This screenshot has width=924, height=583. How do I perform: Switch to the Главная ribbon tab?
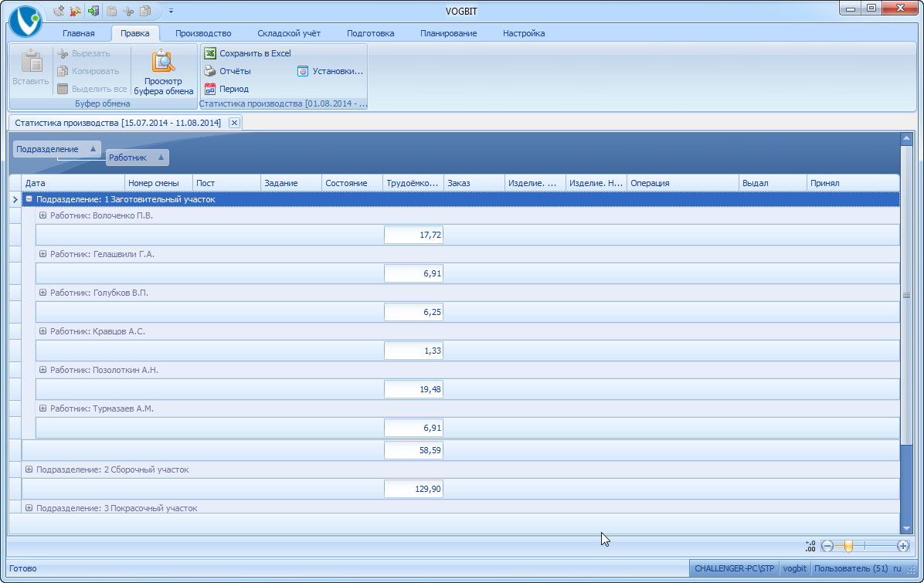(x=78, y=33)
